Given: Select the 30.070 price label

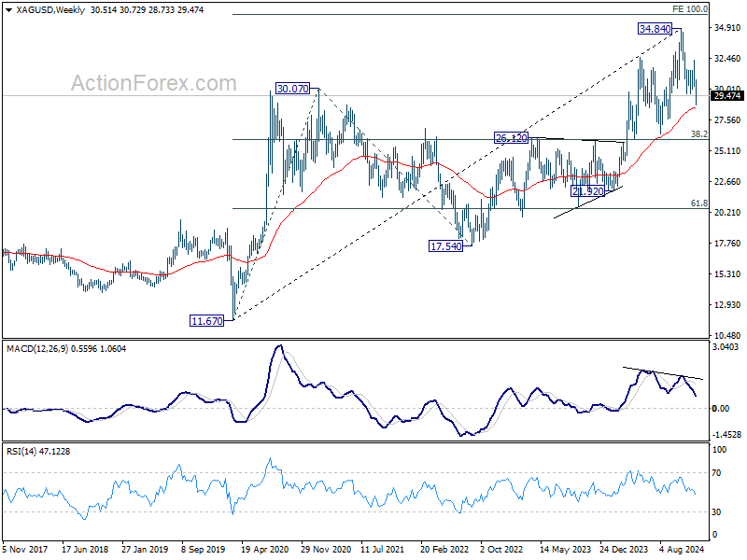Looking at the screenshot, I should click(292, 89).
